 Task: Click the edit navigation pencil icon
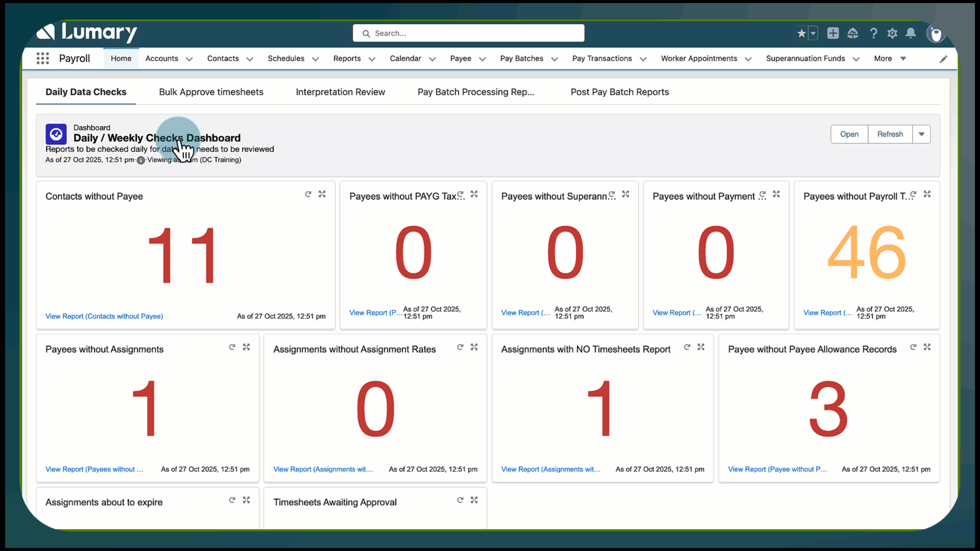[943, 59]
